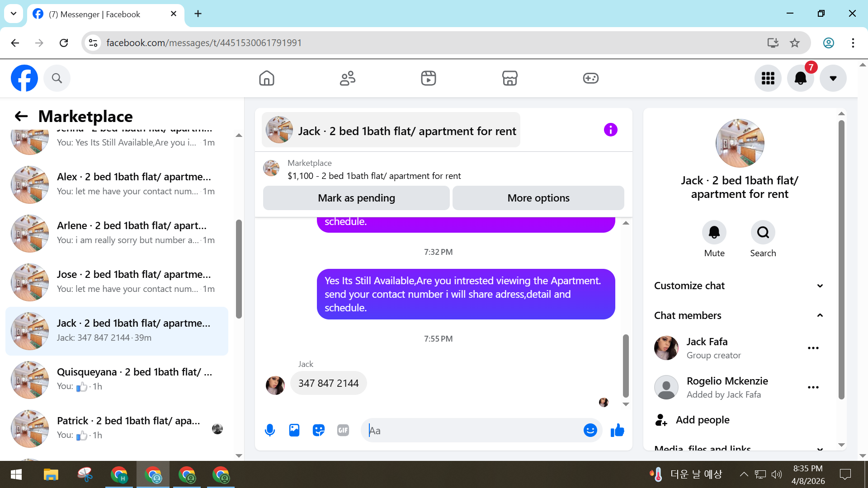Screen dimensions: 868x488
Task: Click the message input field
Action: pos(475,430)
